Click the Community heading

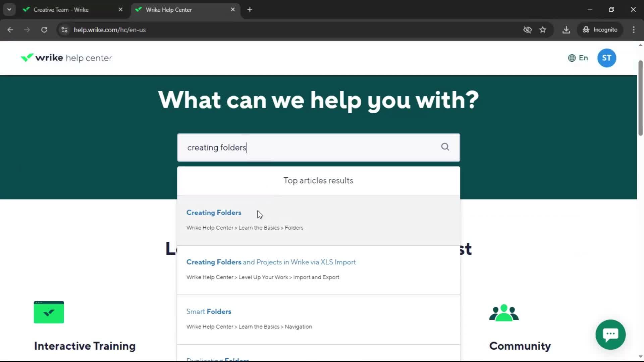(520, 346)
